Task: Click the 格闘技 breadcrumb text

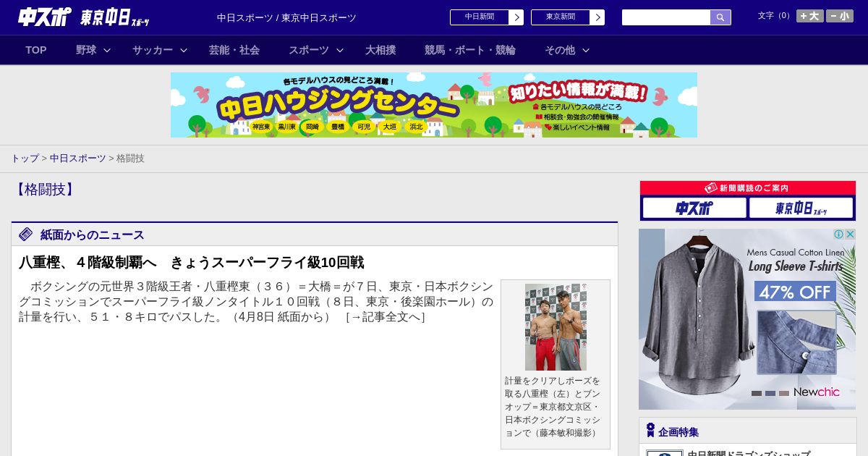Action: click(130, 158)
